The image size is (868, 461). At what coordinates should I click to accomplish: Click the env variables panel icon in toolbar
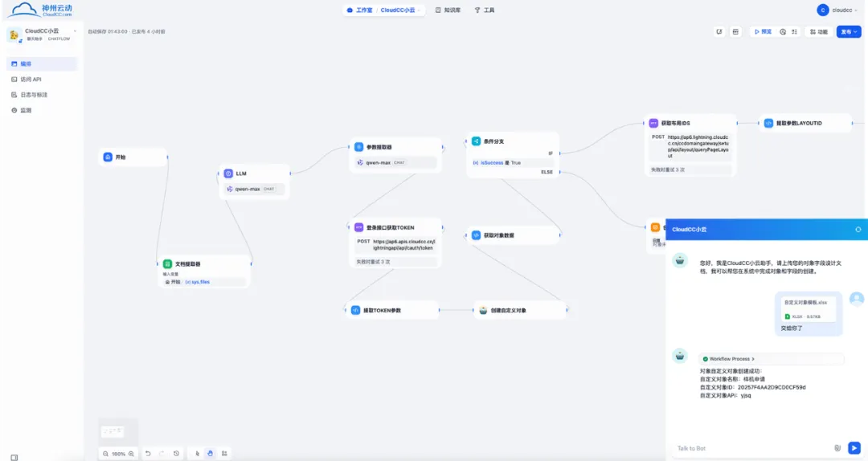pos(735,32)
